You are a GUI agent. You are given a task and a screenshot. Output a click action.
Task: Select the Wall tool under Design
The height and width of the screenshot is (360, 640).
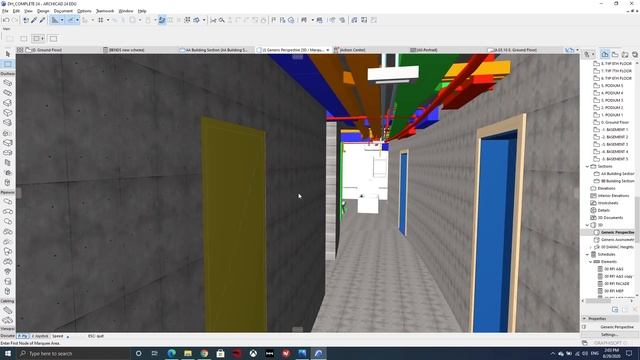(7, 82)
